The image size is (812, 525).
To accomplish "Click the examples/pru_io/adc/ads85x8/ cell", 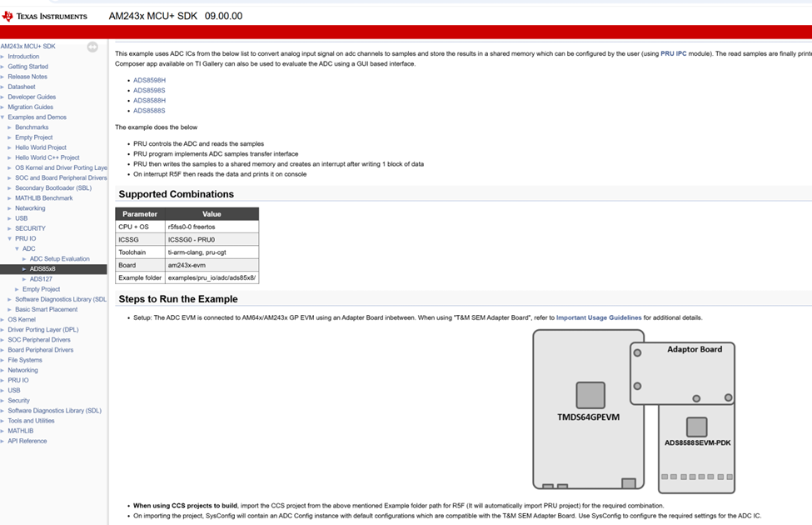I will coord(212,277).
